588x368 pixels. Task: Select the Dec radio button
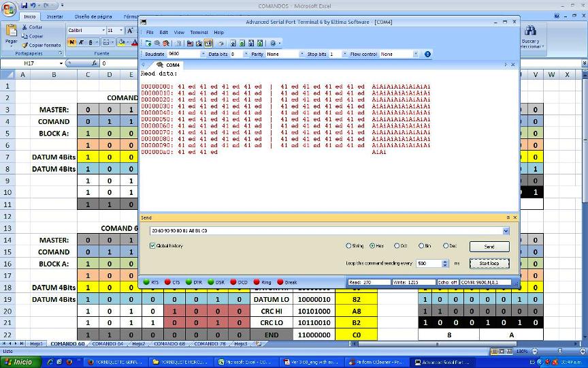(x=446, y=246)
